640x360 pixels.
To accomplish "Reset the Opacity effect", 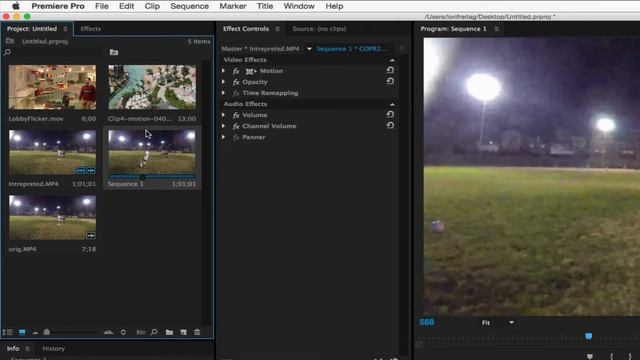I will tap(390, 81).
